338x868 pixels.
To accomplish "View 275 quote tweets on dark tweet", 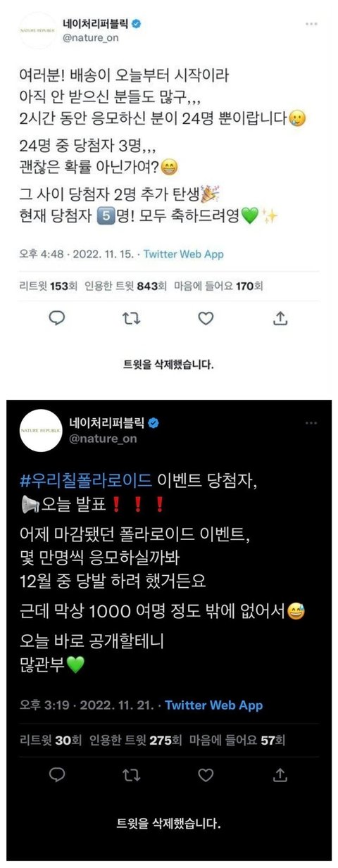I will tap(132, 740).
